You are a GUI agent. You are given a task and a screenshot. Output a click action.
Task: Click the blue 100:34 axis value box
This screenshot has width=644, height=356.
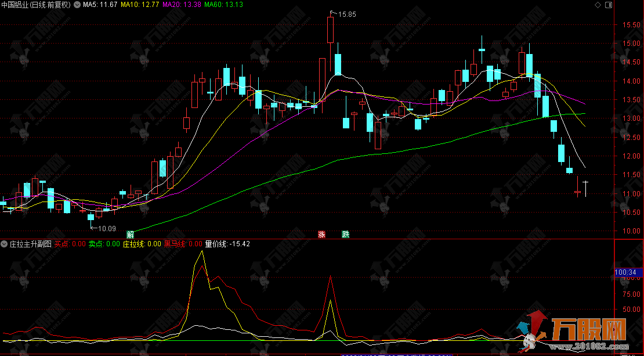tap(625, 272)
